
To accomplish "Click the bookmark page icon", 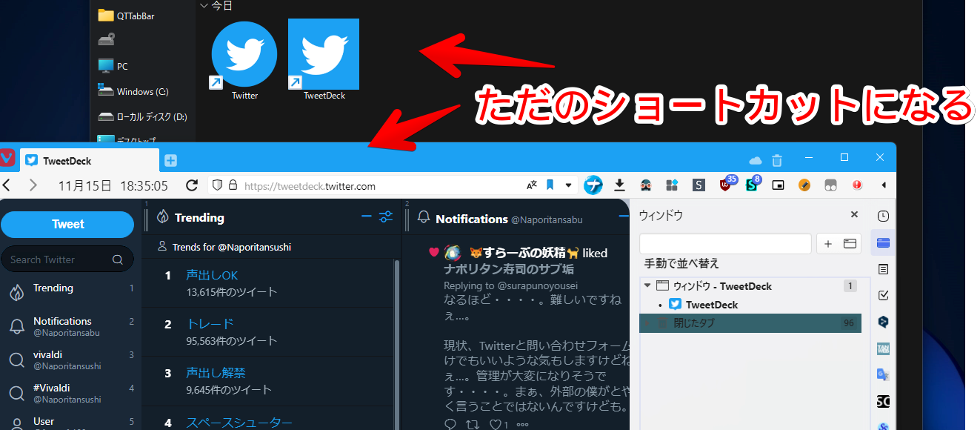I will click(x=550, y=185).
